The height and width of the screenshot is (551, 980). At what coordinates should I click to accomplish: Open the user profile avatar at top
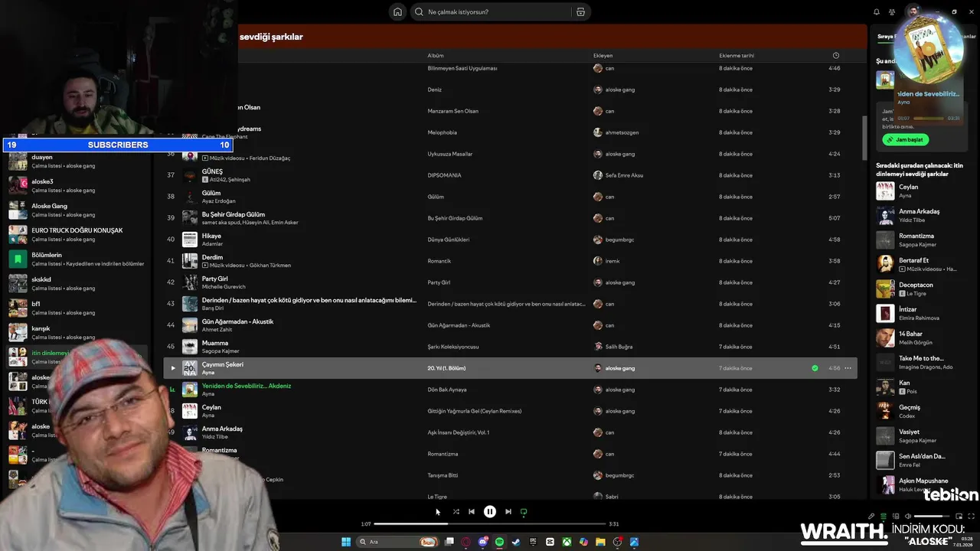click(x=913, y=11)
